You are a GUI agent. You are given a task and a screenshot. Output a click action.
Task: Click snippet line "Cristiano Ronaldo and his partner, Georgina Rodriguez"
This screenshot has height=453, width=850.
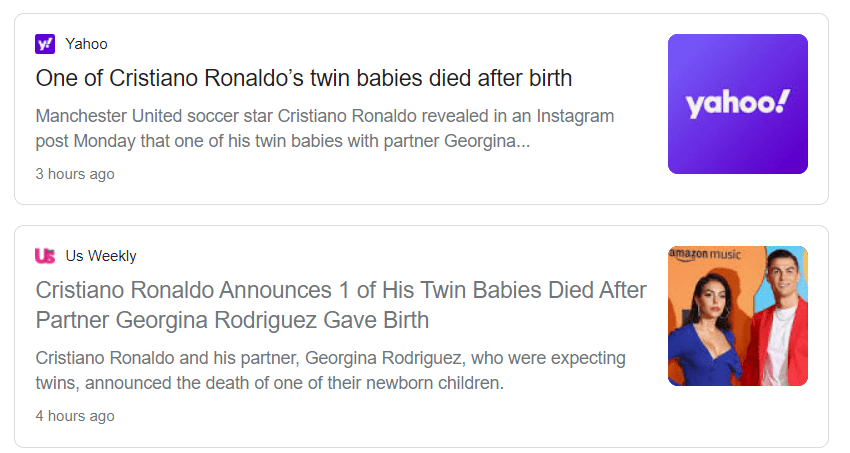pos(330,358)
